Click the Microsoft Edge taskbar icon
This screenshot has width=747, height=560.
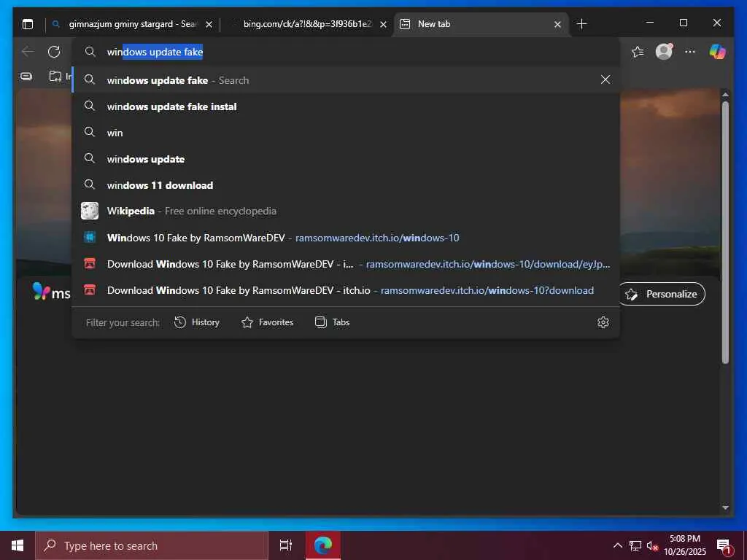tap(323, 545)
